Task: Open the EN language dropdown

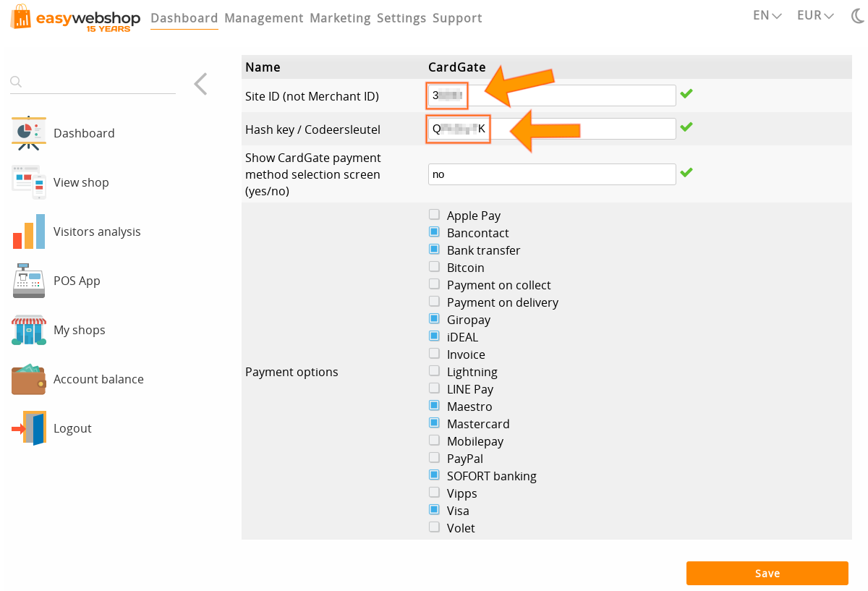Action: point(766,14)
